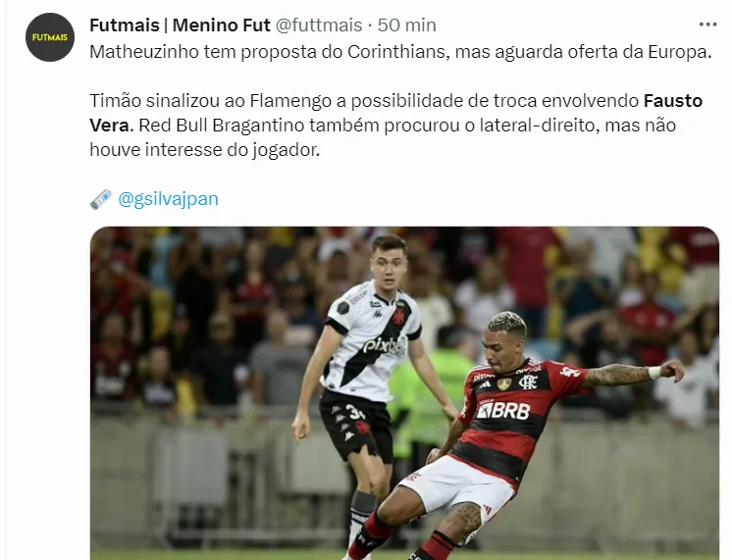732x560 pixels.
Task: Click the Flamengo player's bleached hair
Action: point(506,322)
